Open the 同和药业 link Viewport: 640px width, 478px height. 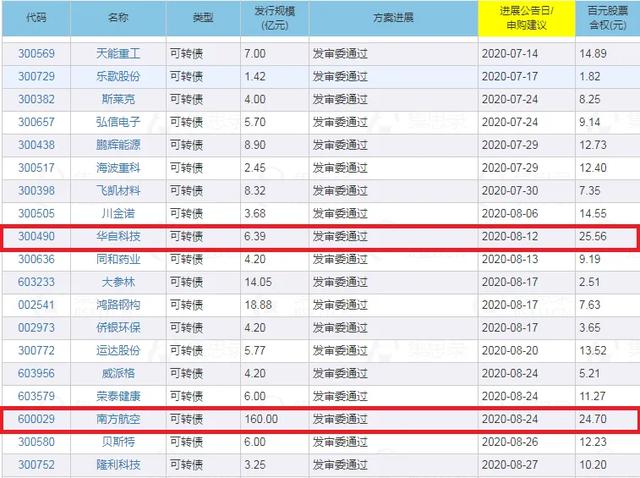click(x=118, y=259)
